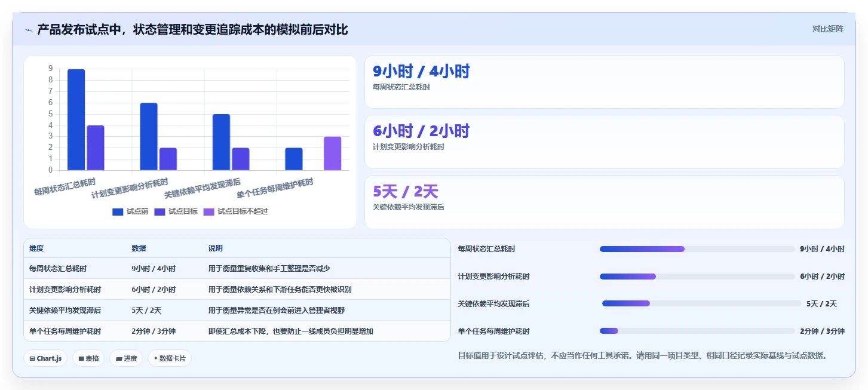Click description 用于衡量依赖关系和下游任务能否更快被识别

click(280, 290)
